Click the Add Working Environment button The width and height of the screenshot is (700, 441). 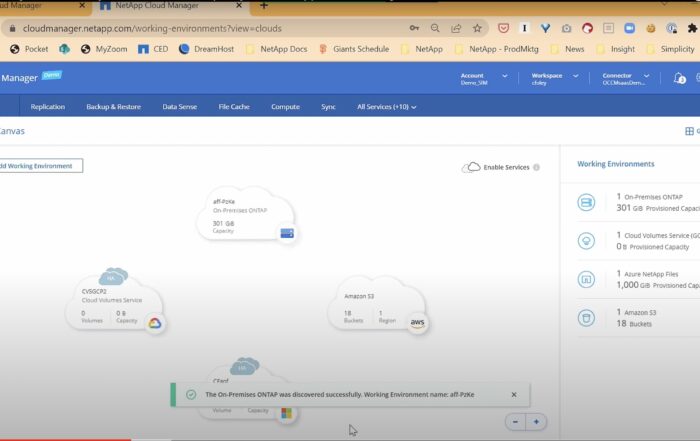pos(40,166)
